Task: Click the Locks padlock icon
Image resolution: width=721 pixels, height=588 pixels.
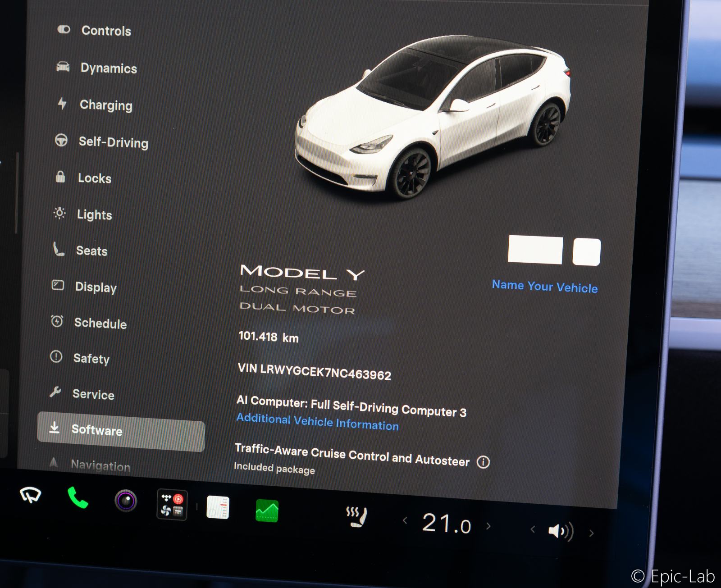Action: (x=60, y=176)
